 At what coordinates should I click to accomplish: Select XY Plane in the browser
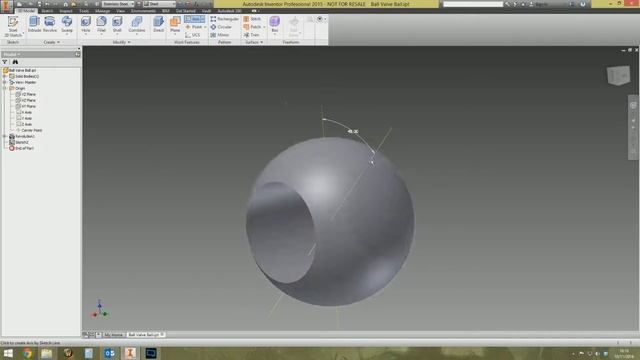tap(26, 106)
